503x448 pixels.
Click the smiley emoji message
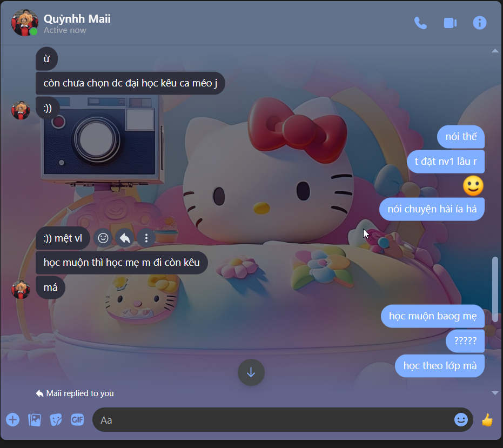tap(473, 185)
